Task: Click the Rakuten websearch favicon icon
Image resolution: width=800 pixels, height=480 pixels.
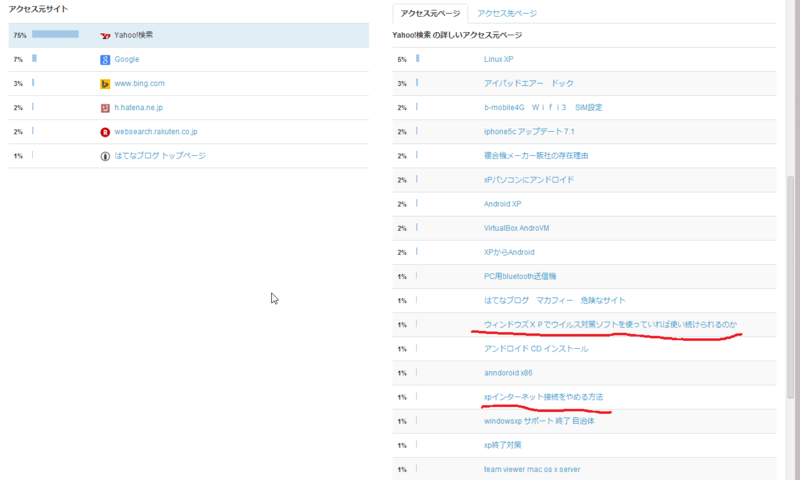Action: pos(105,132)
